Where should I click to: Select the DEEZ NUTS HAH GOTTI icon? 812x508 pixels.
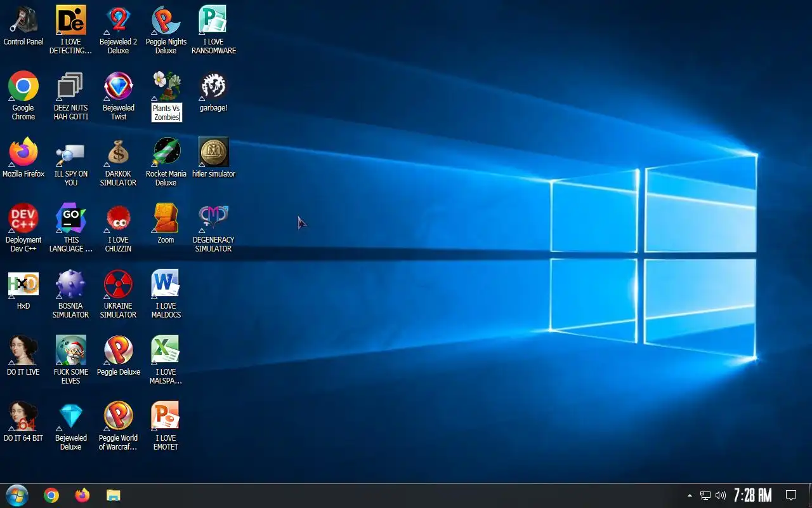(71, 86)
